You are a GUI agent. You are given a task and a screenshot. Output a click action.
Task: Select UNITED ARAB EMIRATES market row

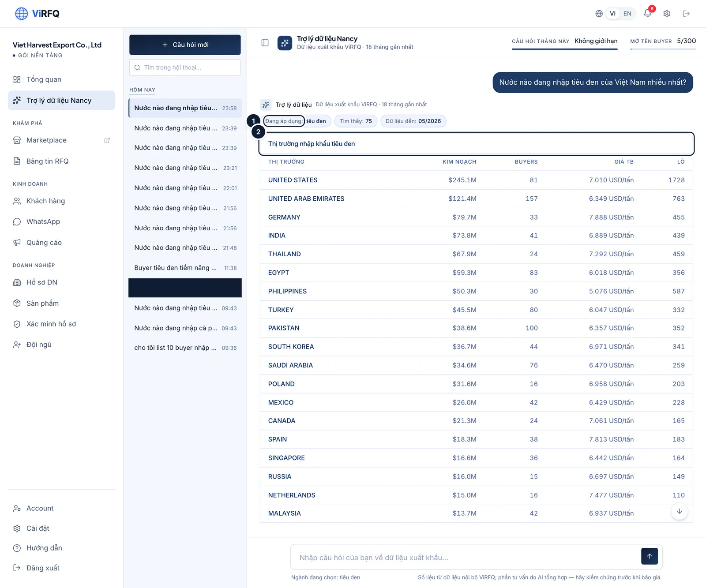click(x=476, y=198)
